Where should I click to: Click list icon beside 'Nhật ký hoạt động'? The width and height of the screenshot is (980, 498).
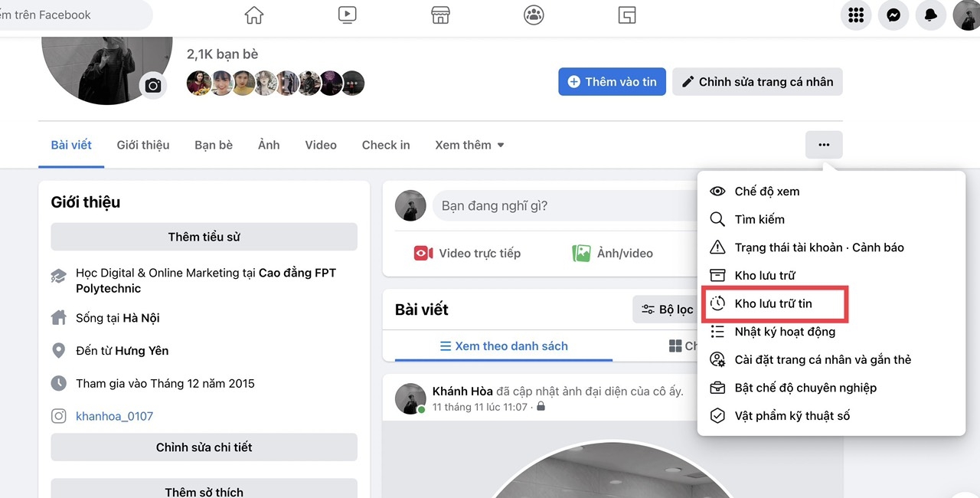point(717,332)
